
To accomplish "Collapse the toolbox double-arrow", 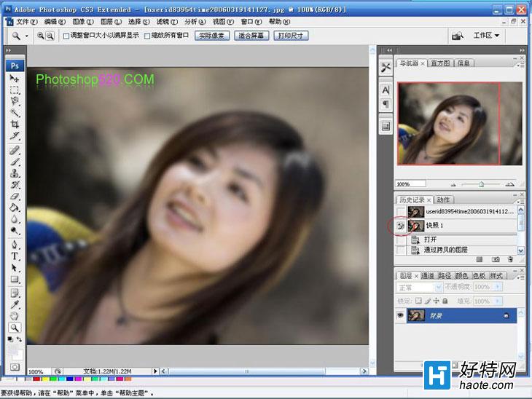I will pyautogui.click(x=9, y=50).
